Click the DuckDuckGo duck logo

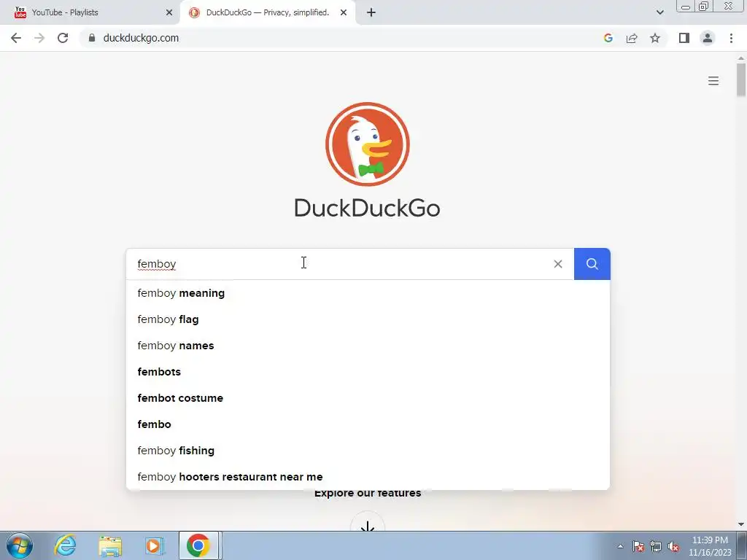coord(368,144)
